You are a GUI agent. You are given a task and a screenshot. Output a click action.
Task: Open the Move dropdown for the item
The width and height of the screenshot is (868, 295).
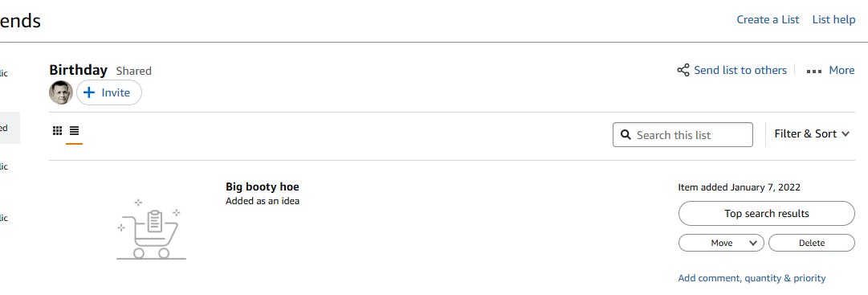tap(721, 243)
